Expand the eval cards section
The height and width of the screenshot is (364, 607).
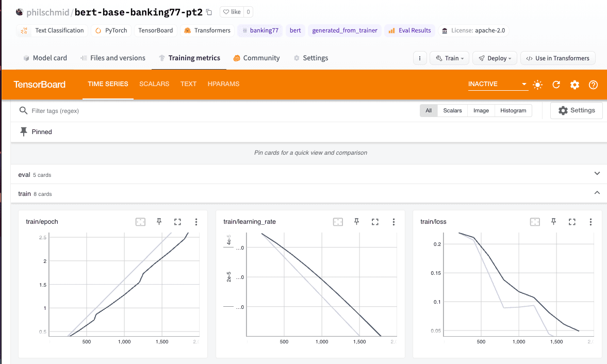(x=597, y=174)
